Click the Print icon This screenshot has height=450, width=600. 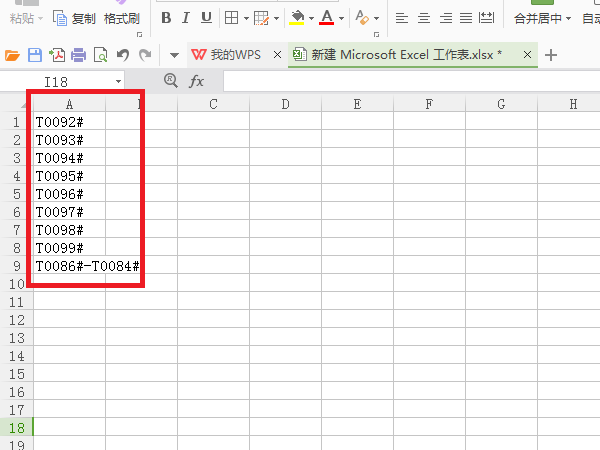click(78, 55)
